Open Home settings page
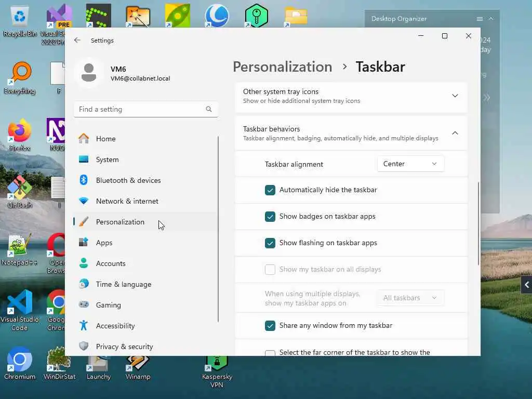532x399 pixels. [x=146, y=138]
